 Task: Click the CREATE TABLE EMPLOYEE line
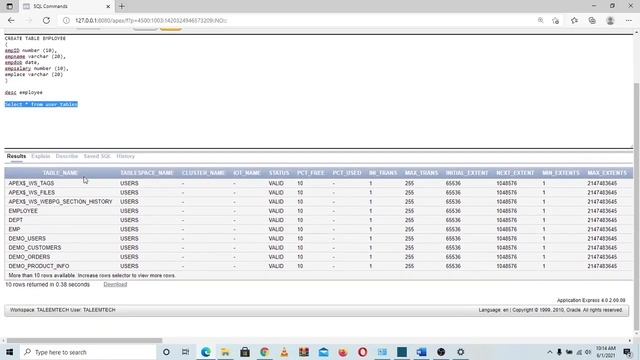click(35, 38)
